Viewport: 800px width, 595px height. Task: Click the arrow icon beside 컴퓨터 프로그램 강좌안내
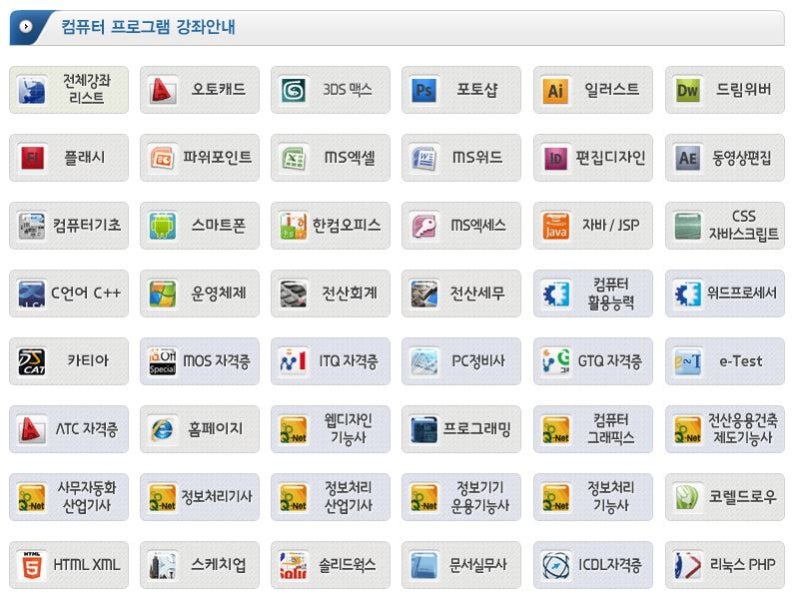pos(26,26)
